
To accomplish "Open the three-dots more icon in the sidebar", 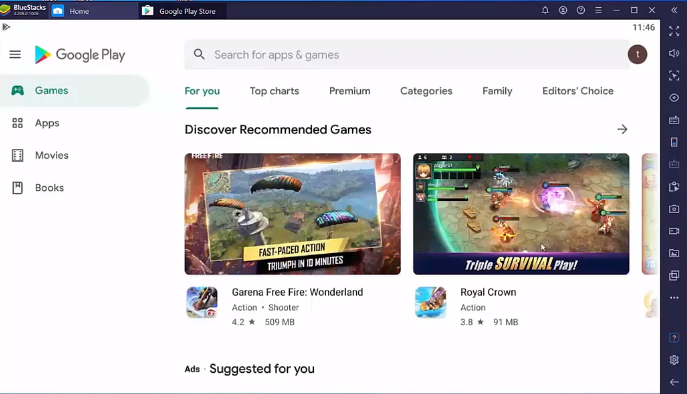I will click(674, 298).
